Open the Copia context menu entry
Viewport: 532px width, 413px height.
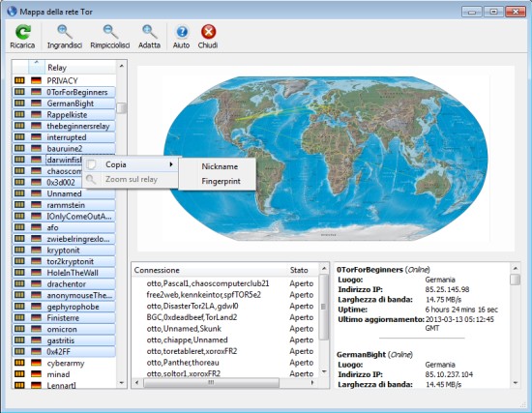coord(131,164)
